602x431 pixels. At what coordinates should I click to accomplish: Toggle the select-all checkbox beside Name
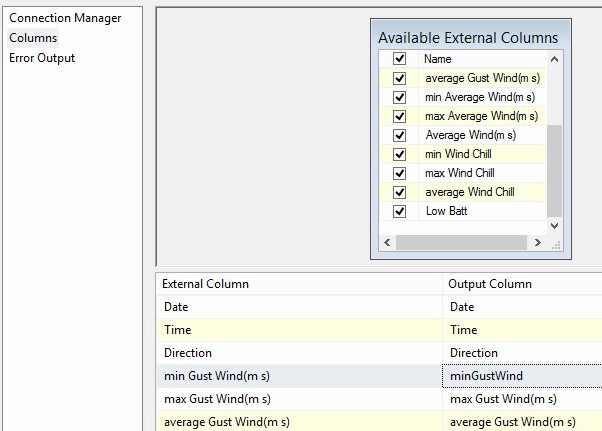point(400,59)
